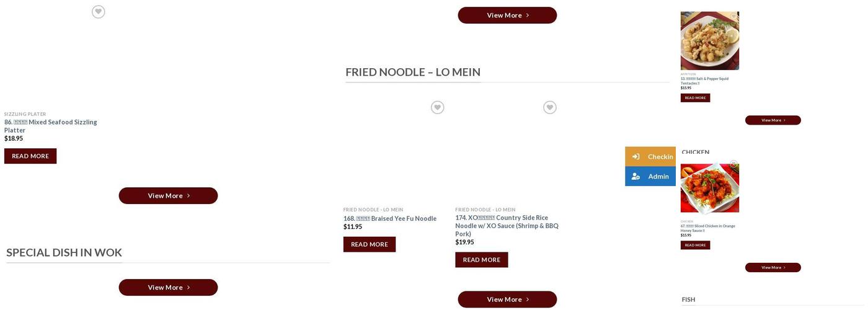This screenshot has height=310, width=868.
Task: Click wishlist heart on Salt & Pepper Squid
Action: (x=733, y=17)
